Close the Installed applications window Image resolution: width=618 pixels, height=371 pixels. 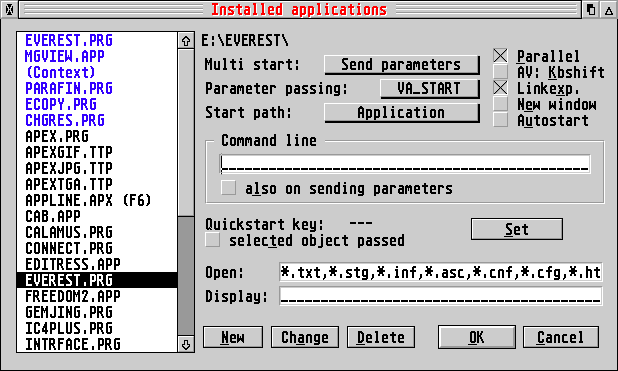click(x=9, y=9)
